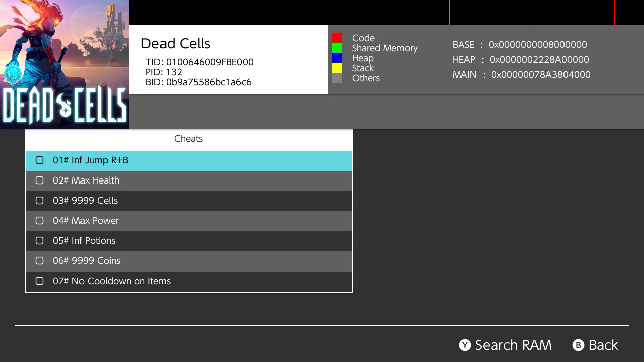Click the red Code color swatch
The image size is (644, 362).
click(x=337, y=38)
